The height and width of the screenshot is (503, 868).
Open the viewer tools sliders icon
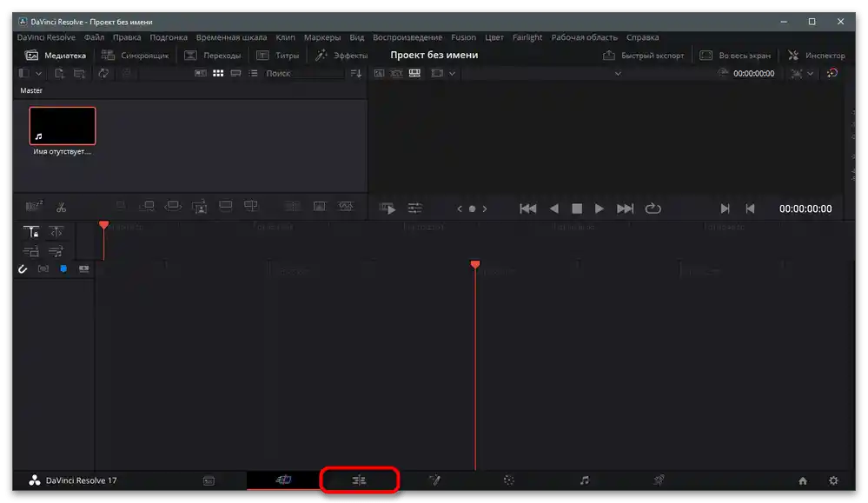tap(414, 208)
